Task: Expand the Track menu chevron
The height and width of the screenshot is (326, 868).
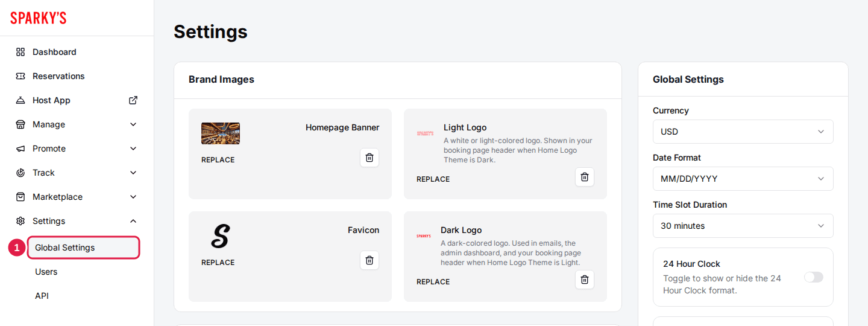Action: pos(133,173)
